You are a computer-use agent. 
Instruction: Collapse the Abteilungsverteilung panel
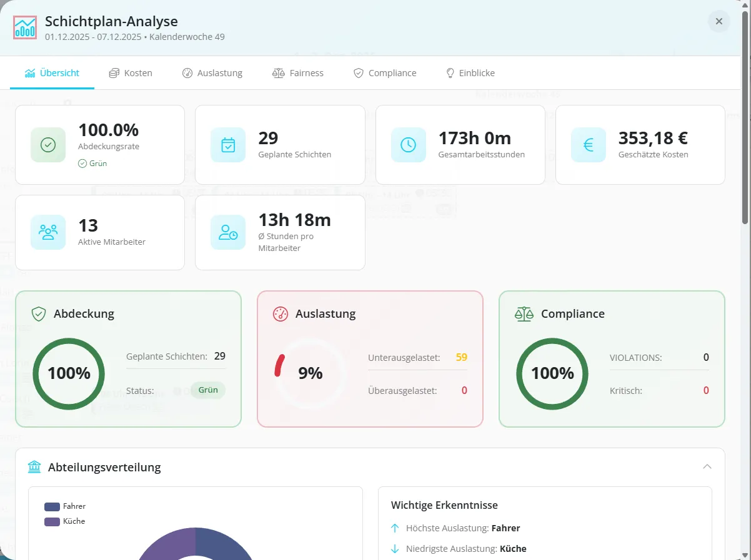point(707,466)
